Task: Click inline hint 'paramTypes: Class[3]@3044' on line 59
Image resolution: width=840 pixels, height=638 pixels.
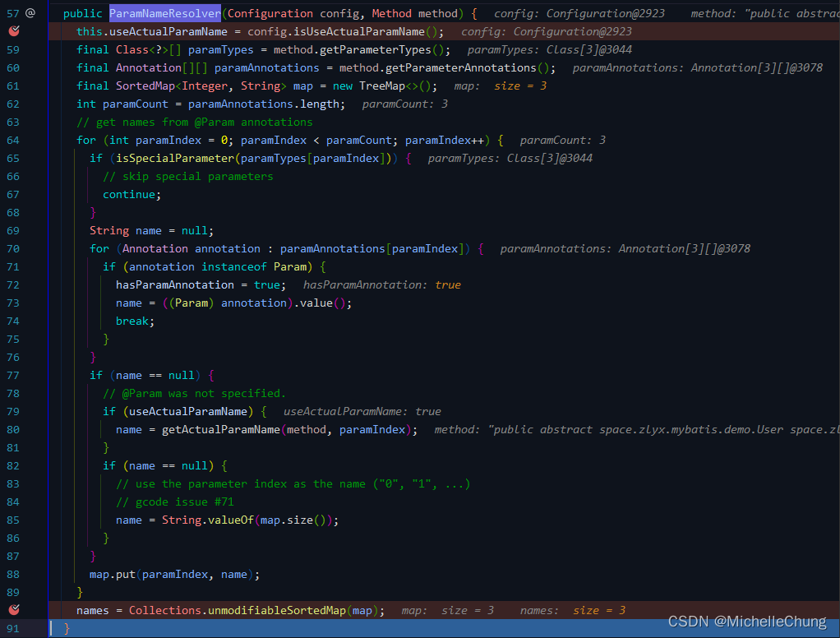Action: click(550, 50)
